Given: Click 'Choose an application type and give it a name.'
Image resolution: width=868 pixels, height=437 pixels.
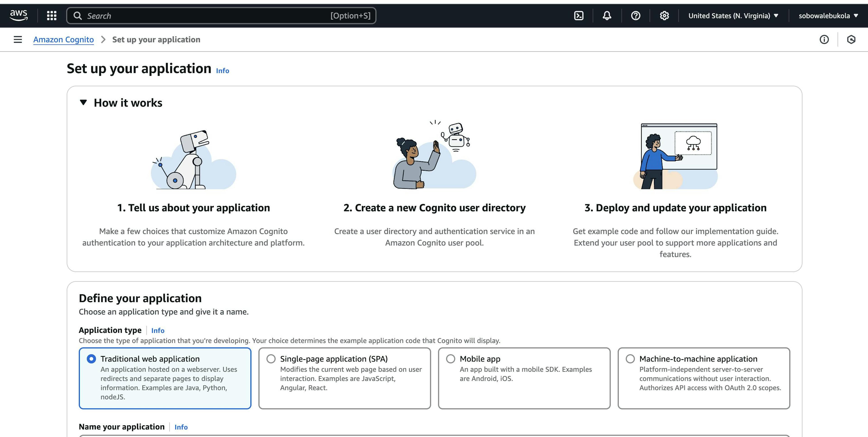Looking at the screenshot, I should pyautogui.click(x=164, y=312).
